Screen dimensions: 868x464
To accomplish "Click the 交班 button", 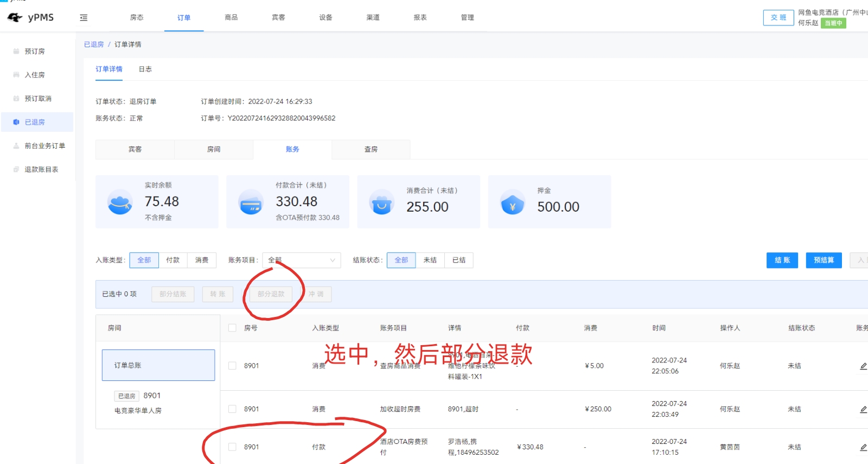I will (x=778, y=18).
